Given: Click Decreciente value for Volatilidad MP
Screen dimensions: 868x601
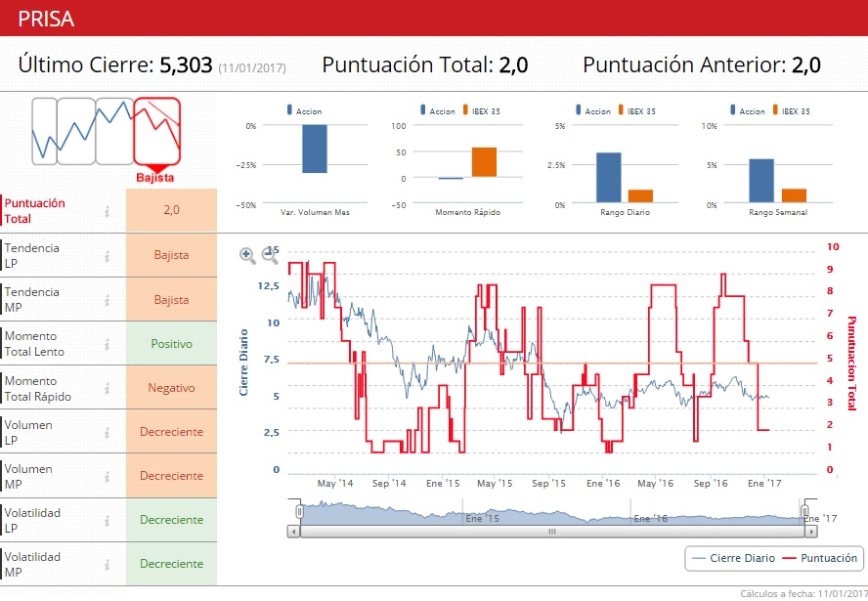Looking at the screenshot, I should [172, 563].
